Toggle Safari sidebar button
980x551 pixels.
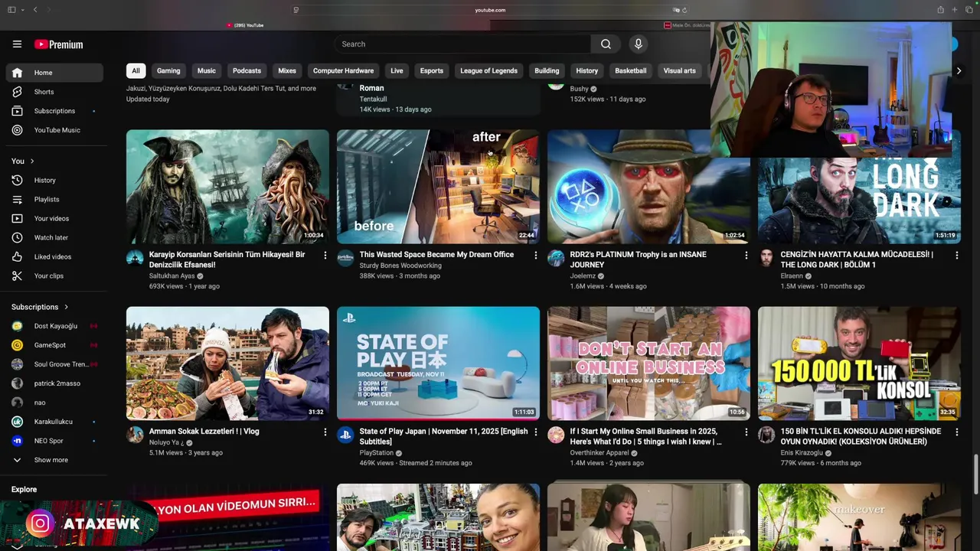pyautogui.click(x=11, y=10)
